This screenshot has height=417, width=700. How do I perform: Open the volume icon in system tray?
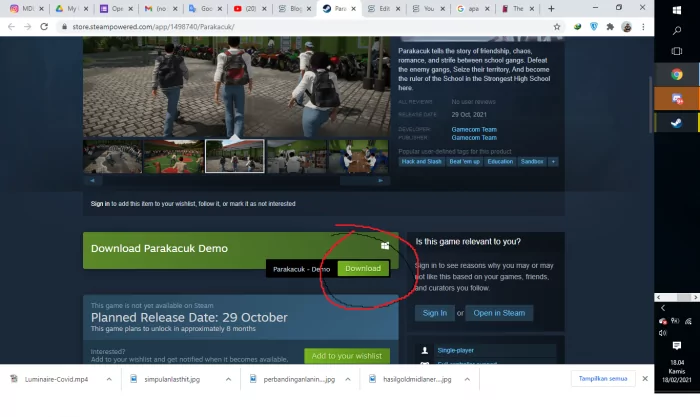[x=662, y=333]
